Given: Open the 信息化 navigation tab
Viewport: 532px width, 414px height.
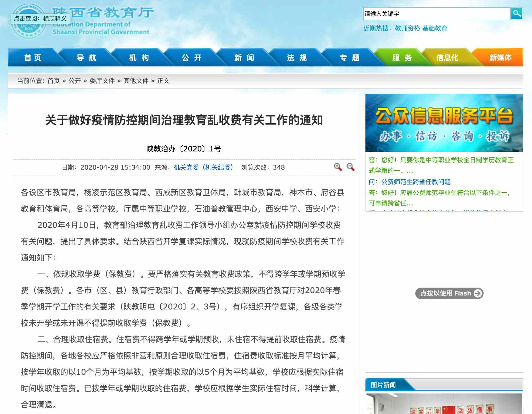Looking at the screenshot, I should coord(447,58).
